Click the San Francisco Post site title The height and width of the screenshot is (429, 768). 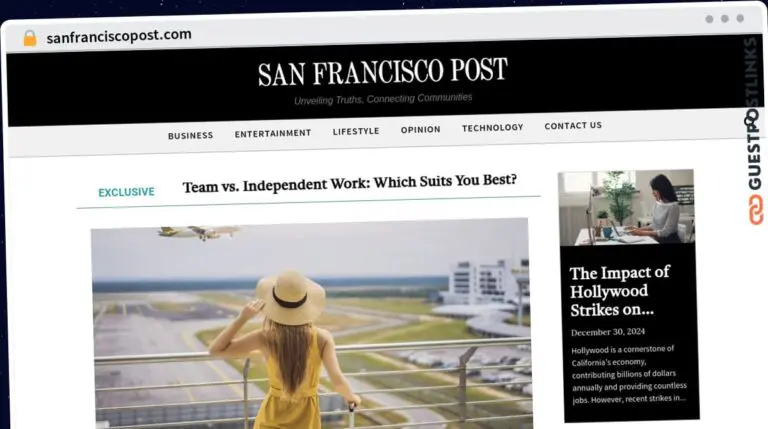[x=383, y=72]
